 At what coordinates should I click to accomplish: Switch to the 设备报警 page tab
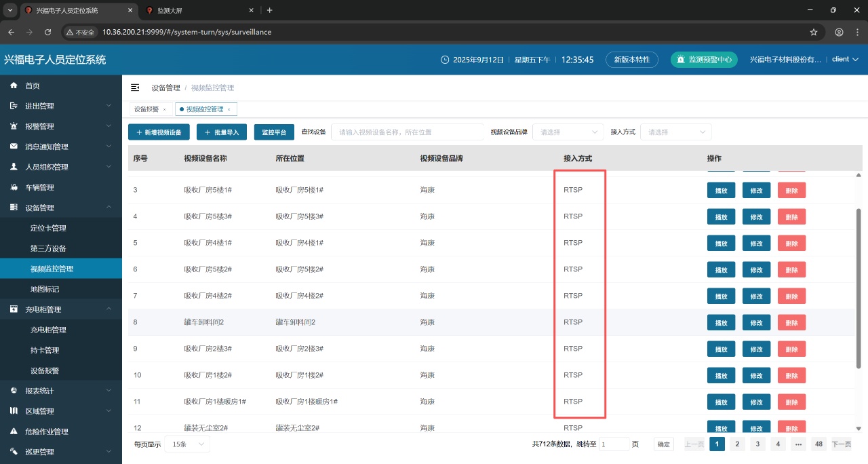(x=146, y=109)
